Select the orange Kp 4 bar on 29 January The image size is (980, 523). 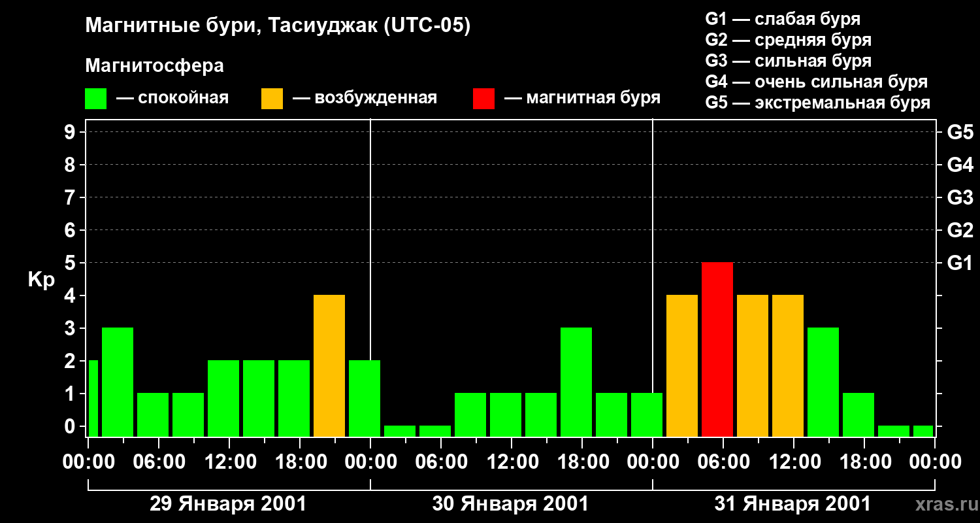click(x=329, y=365)
